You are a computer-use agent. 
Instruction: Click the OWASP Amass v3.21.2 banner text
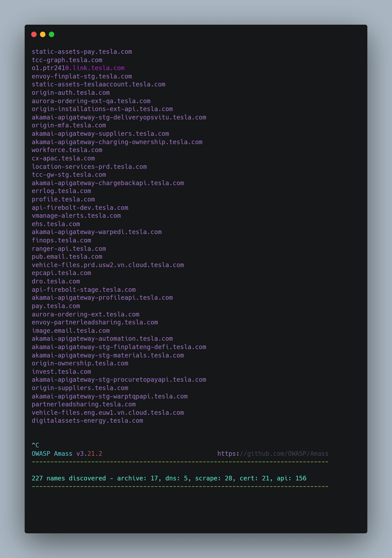[x=67, y=454]
